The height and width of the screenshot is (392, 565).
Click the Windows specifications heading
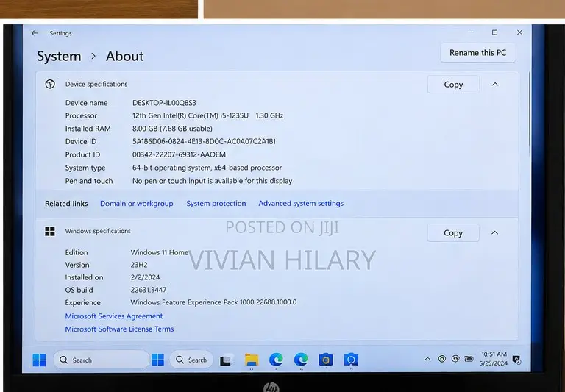(x=98, y=231)
